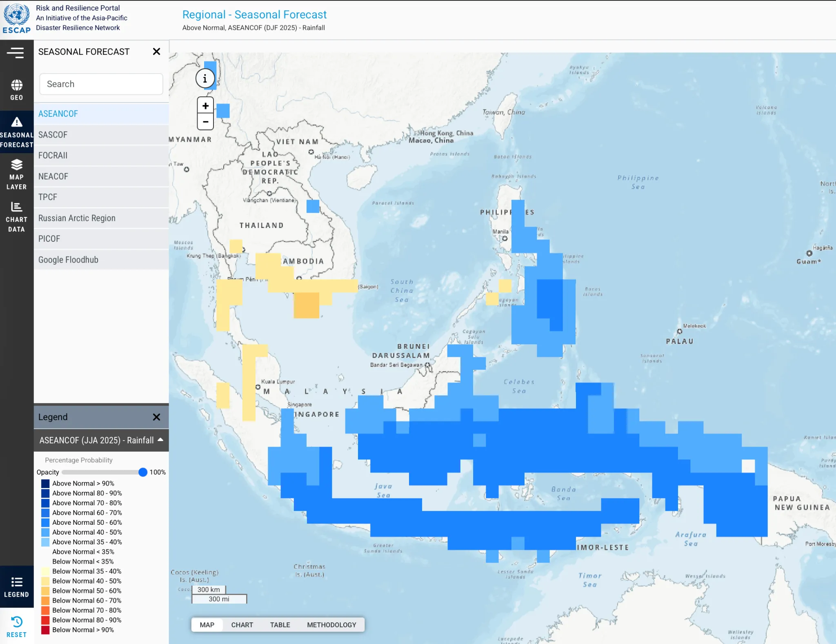This screenshot has width=836, height=644.
Task: Select NEACOF in the forecast list
Action: coord(101,176)
